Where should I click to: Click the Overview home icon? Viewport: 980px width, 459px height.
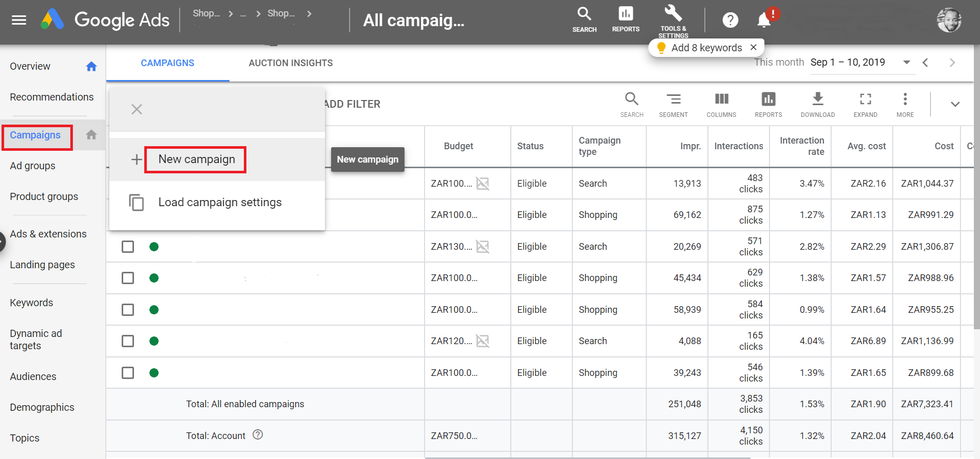pyautogui.click(x=91, y=66)
